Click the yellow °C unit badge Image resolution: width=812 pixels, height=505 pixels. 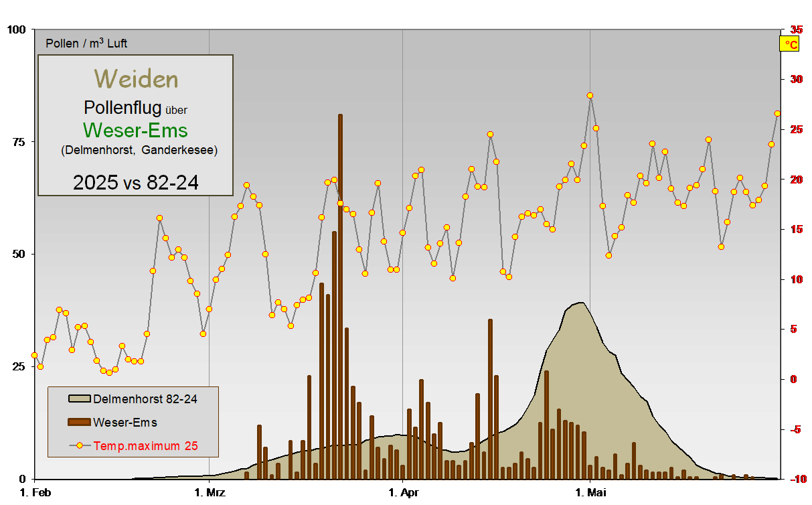click(790, 44)
